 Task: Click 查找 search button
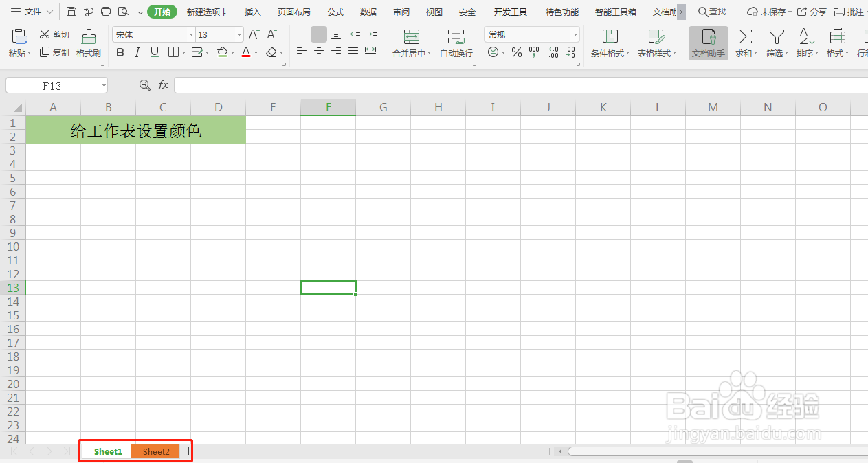click(712, 12)
